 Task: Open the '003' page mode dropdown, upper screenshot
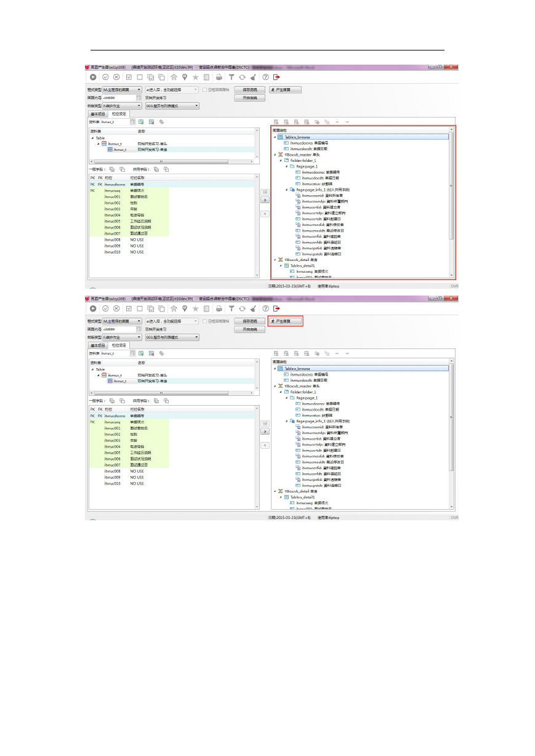point(172,106)
